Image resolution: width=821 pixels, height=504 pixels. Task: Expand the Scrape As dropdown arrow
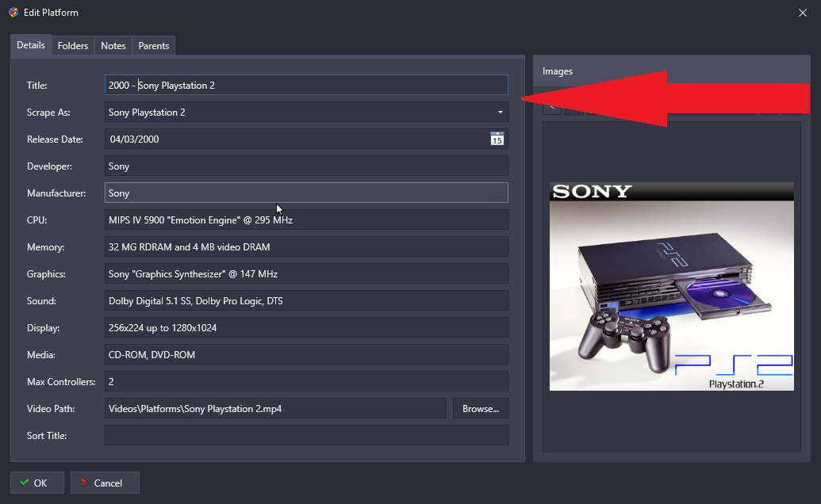[x=500, y=113]
